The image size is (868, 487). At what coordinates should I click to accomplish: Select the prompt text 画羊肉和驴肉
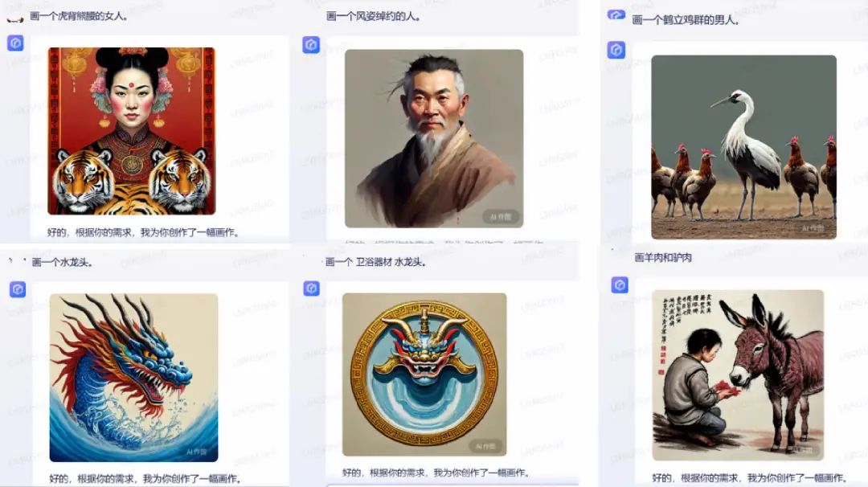tap(663, 257)
